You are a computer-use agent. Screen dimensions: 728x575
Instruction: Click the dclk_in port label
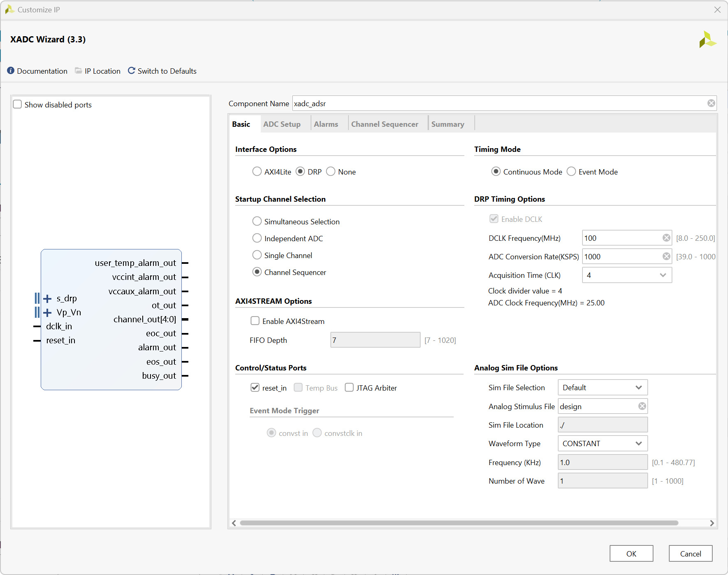59,326
